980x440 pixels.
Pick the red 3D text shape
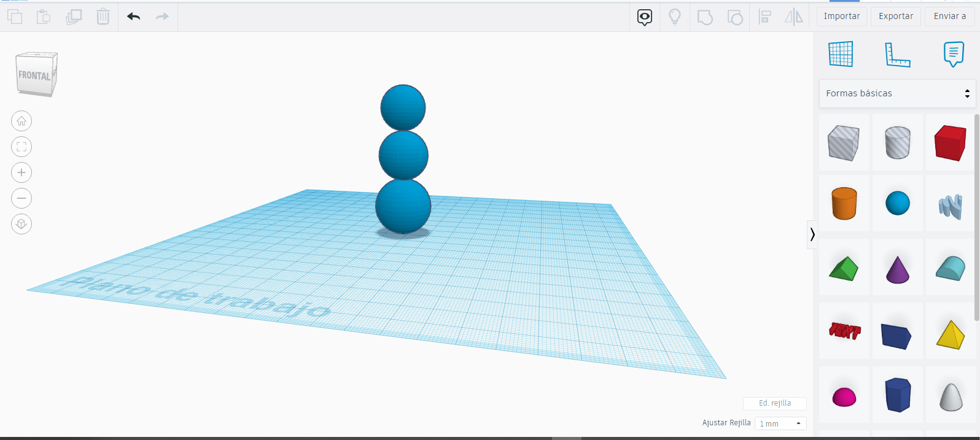[845, 331]
